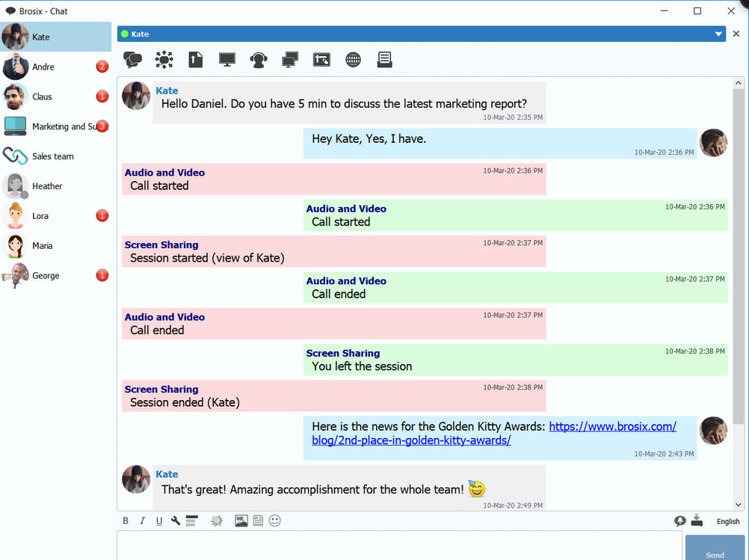Click the party emoji in Kate's message
Screen dimensions: 749x560
(x=476, y=488)
